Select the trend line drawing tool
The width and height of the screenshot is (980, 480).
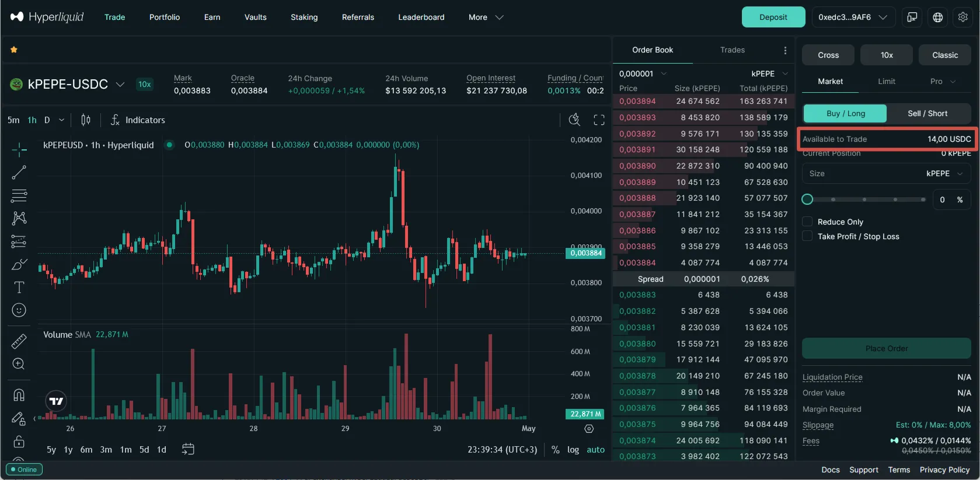pyautogui.click(x=19, y=173)
